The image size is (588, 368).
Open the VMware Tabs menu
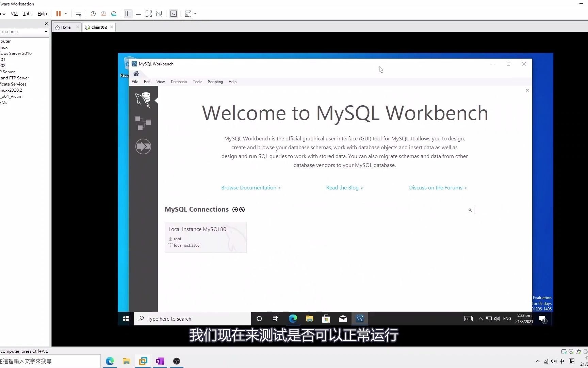click(x=28, y=14)
